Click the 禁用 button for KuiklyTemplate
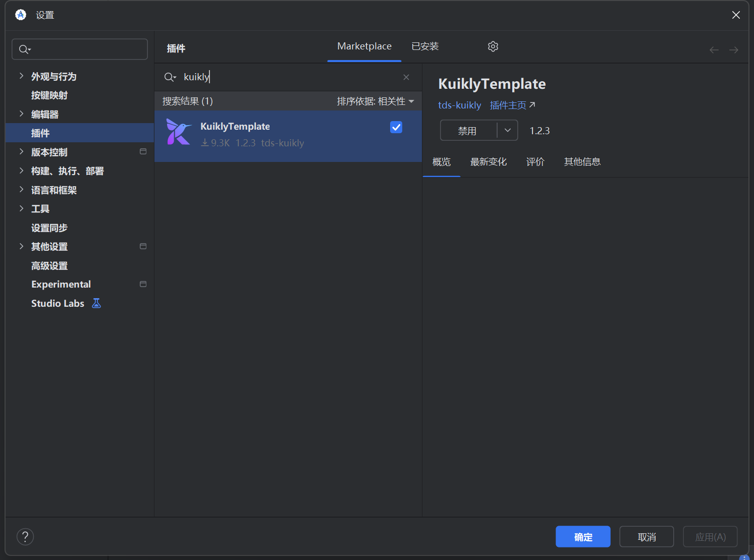 pos(468,131)
